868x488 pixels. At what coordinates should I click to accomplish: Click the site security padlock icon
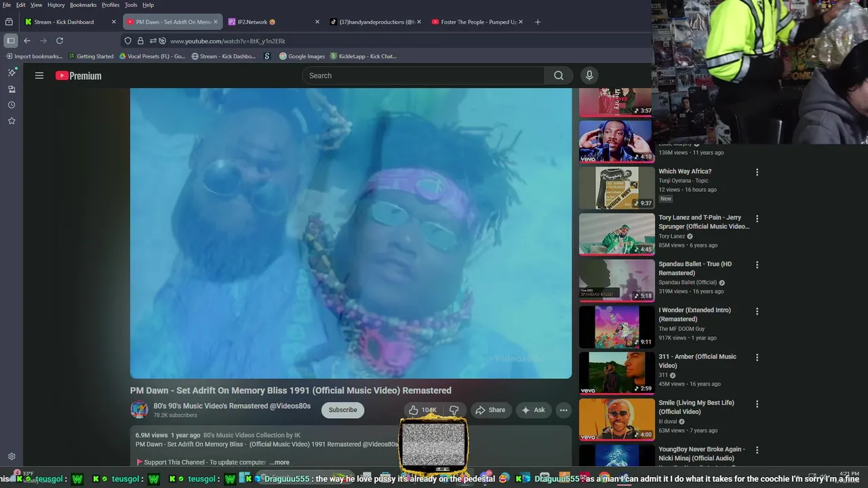pos(140,41)
